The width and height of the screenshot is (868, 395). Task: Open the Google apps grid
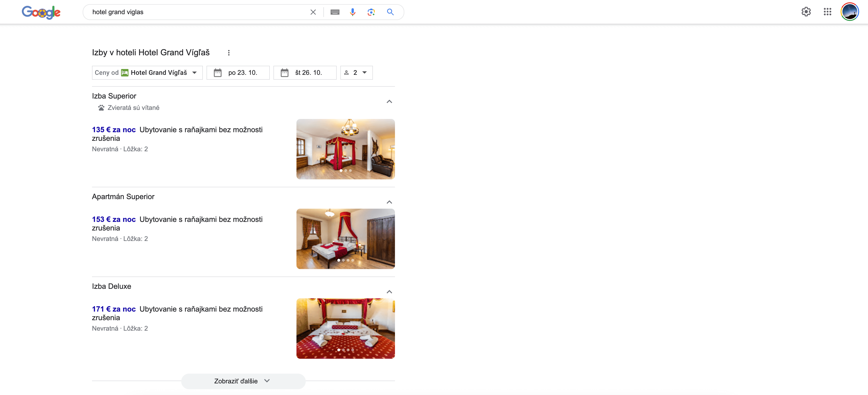(x=827, y=12)
